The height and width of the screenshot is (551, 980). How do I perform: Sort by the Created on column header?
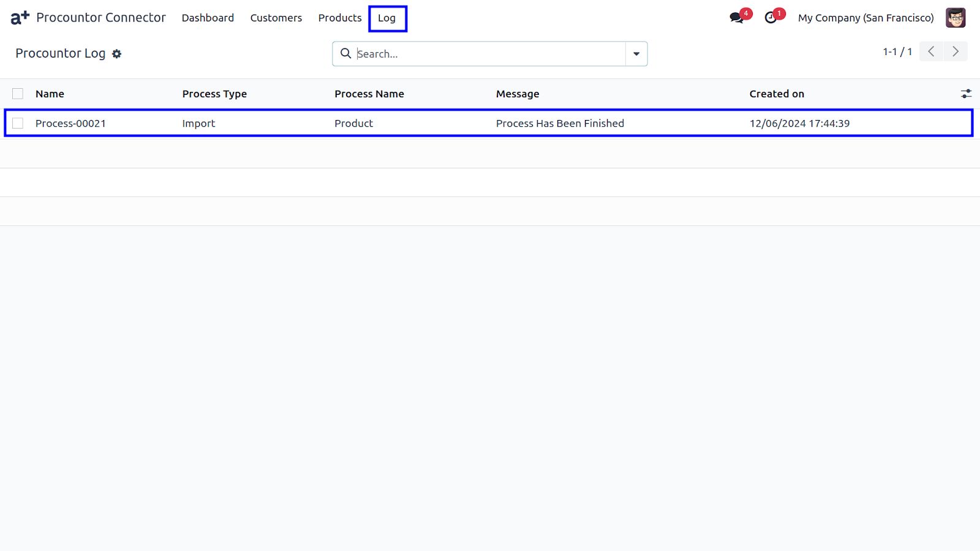(777, 94)
